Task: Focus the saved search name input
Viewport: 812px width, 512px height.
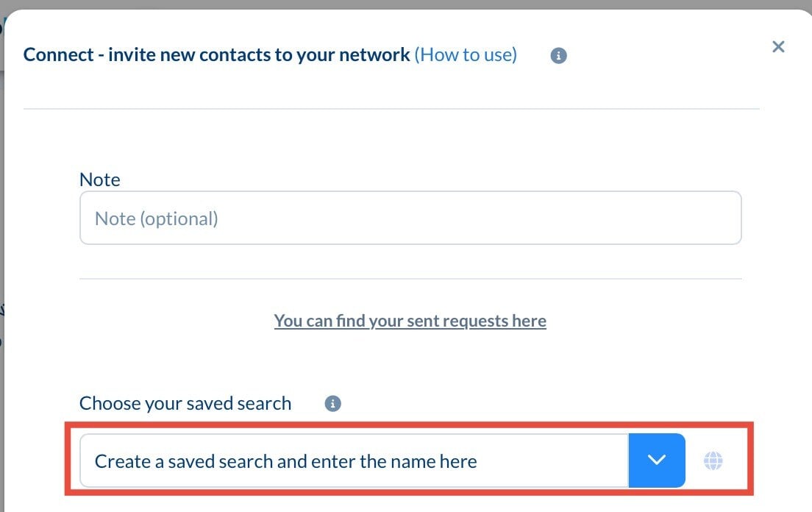Action: 353,461
